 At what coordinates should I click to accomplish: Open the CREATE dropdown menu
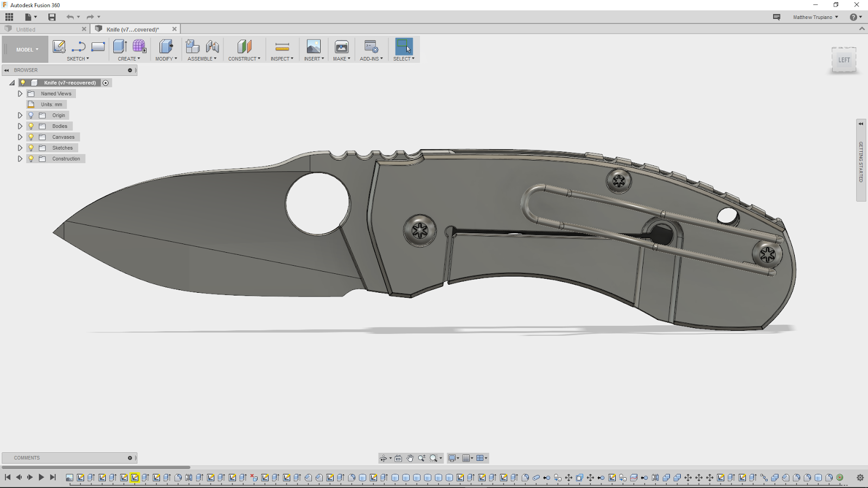129,59
